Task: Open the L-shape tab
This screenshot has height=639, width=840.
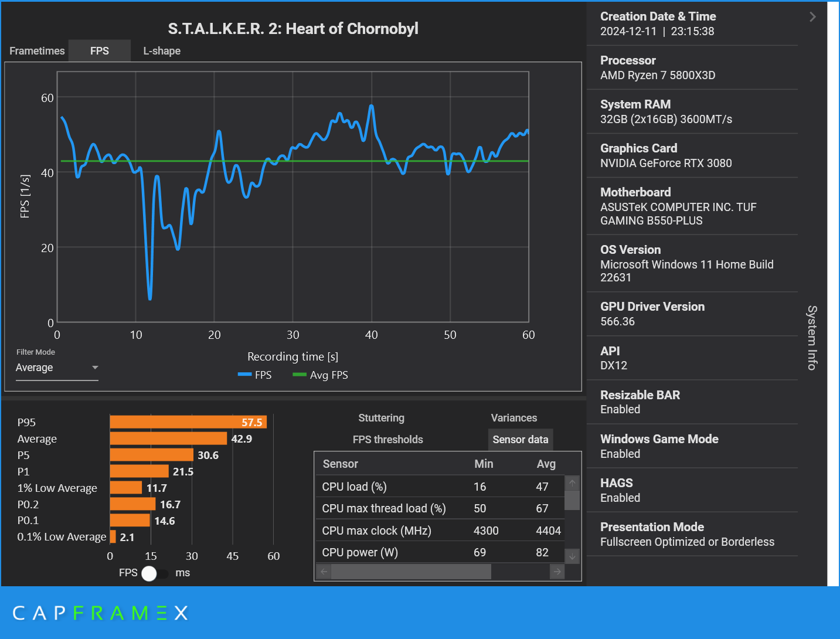Action: pos(162,51)
